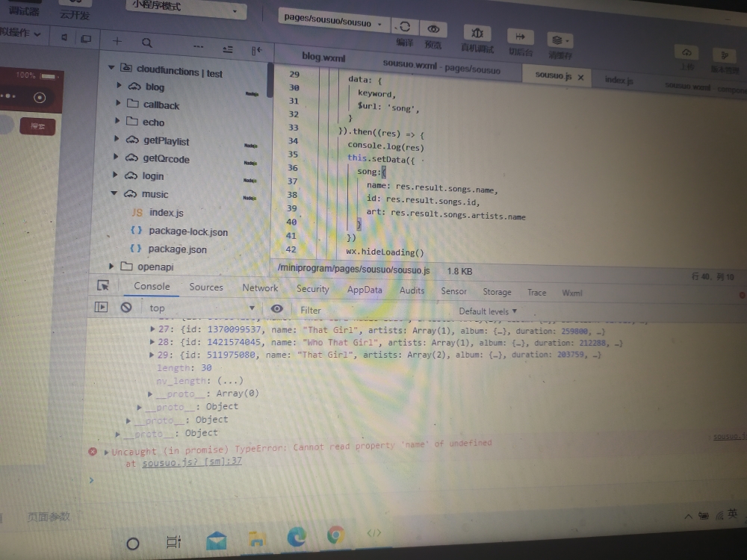The height and width of the screenshot is (560, 747).
Task: Open the Network devtools tab
Action: click(260, 287)
